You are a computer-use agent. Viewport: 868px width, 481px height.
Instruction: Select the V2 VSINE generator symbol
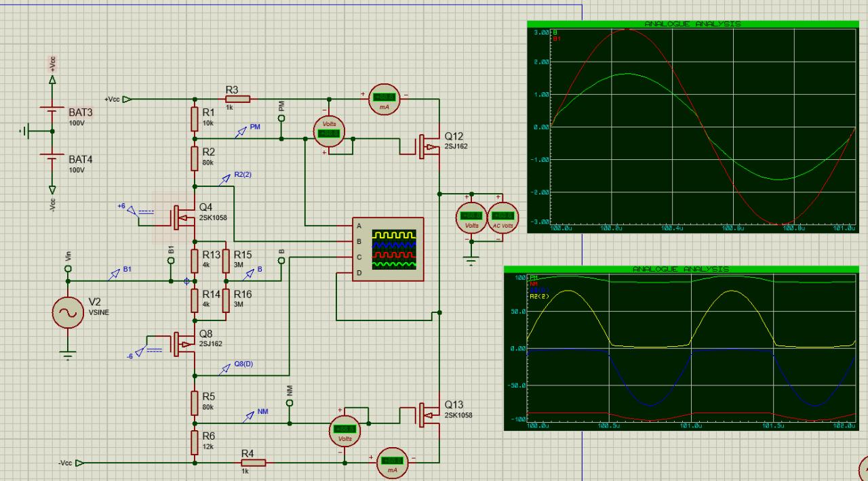click(68, 313)
